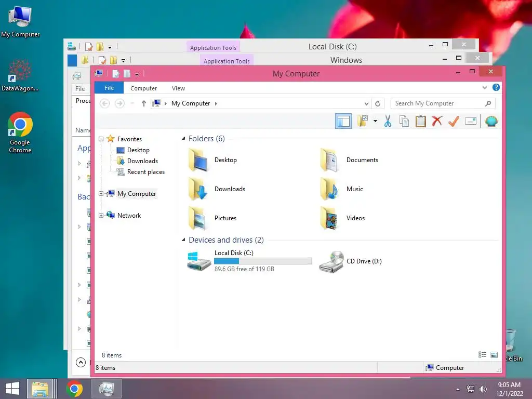Launch Google Chrome from the taskbar
Image resolution: width=532 pixels, height=399 pixels.
click(74, 389)
